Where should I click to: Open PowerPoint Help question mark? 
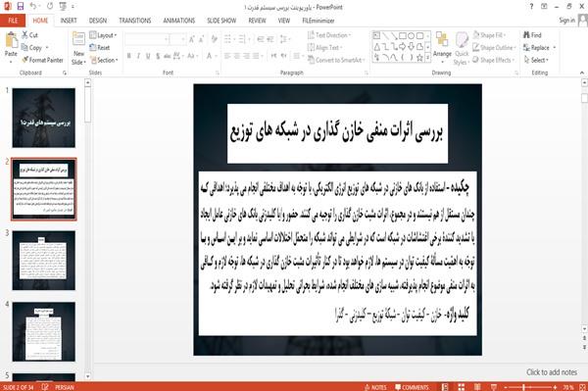click(x=531, y=7)
